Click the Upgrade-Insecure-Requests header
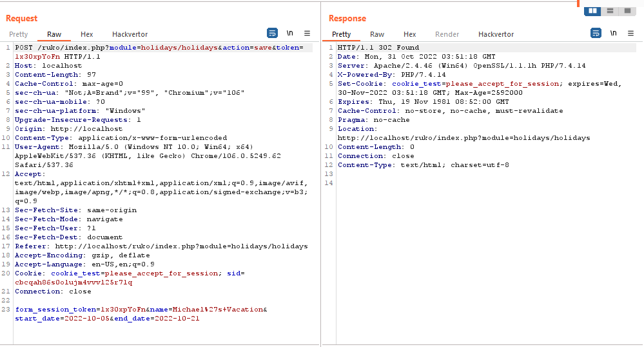The width and height of the screenshot is (644, 347). pyautogui.click(x=77, y=119)
